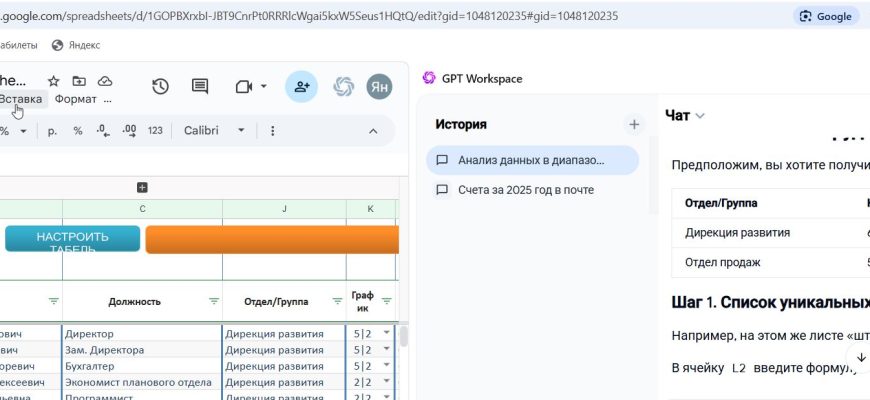Click the move to folder icon
The image size is (870, 400).
click(x=79, y=81)
